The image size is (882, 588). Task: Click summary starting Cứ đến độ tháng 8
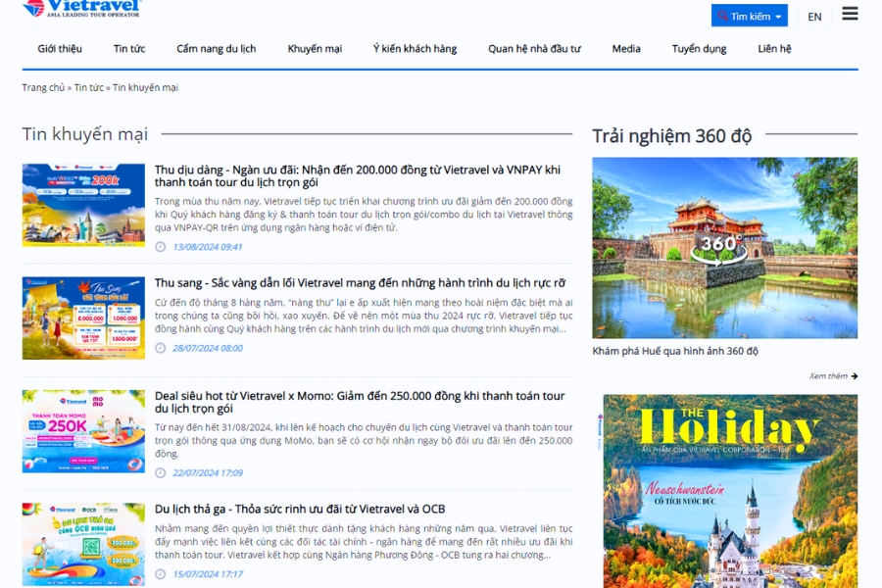[x=364, y=316]
